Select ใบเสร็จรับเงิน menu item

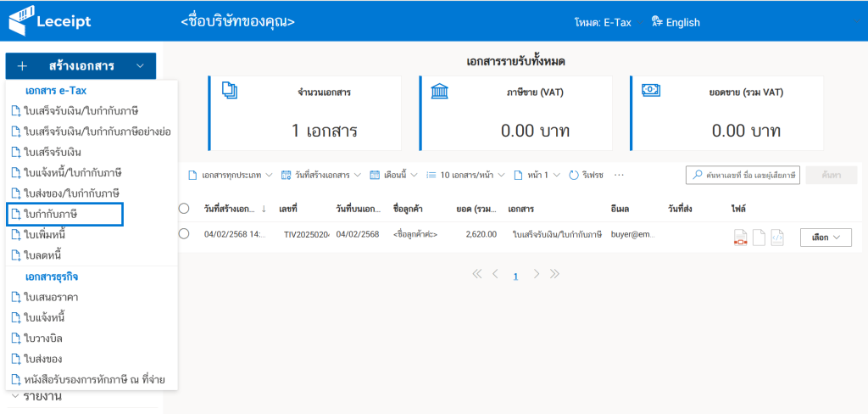click(92, 152)
